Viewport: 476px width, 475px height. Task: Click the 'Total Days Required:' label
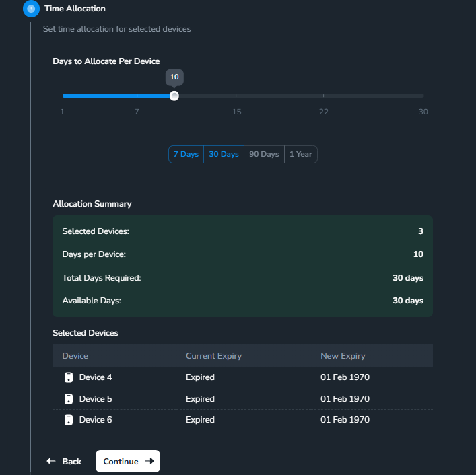[x=102, y=278]
